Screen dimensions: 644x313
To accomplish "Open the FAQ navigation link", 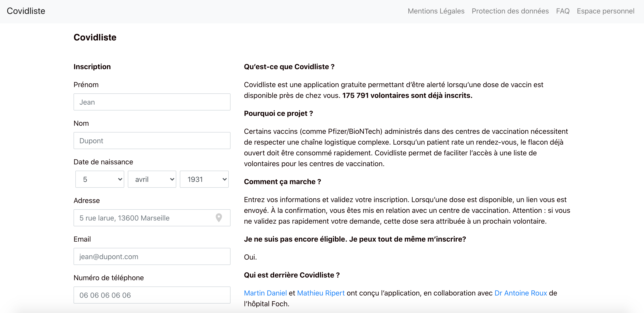I will click(563, 11).
